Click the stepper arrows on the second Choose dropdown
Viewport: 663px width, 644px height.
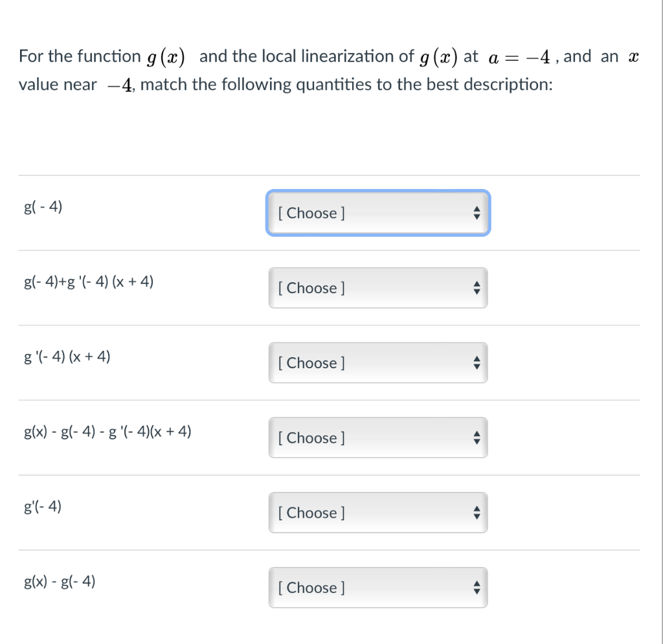coord(477,288)
